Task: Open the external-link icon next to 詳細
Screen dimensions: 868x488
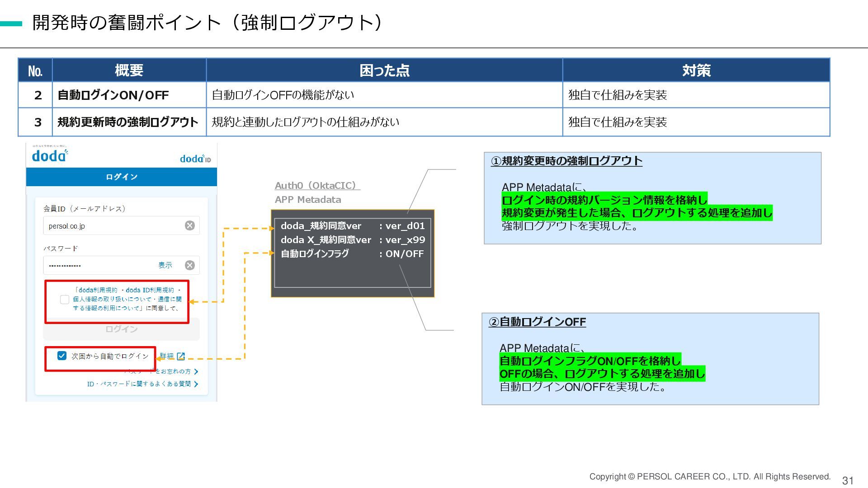Action: click(181, 356)
